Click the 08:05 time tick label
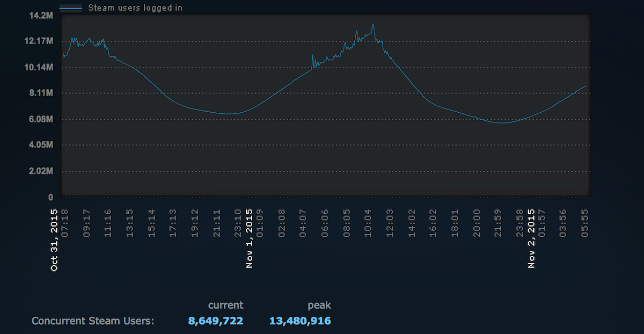 347,223
